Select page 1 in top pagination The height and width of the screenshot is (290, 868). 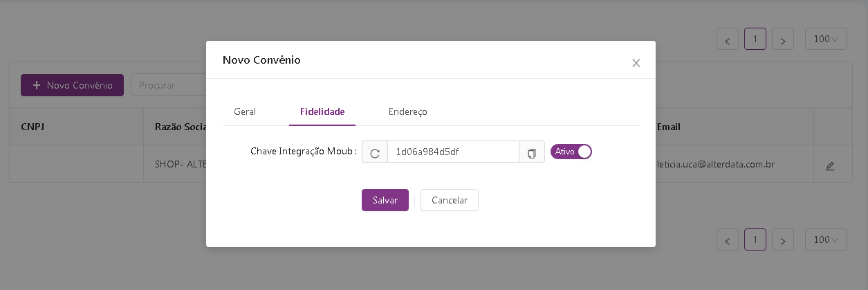(x=755, y=39)
